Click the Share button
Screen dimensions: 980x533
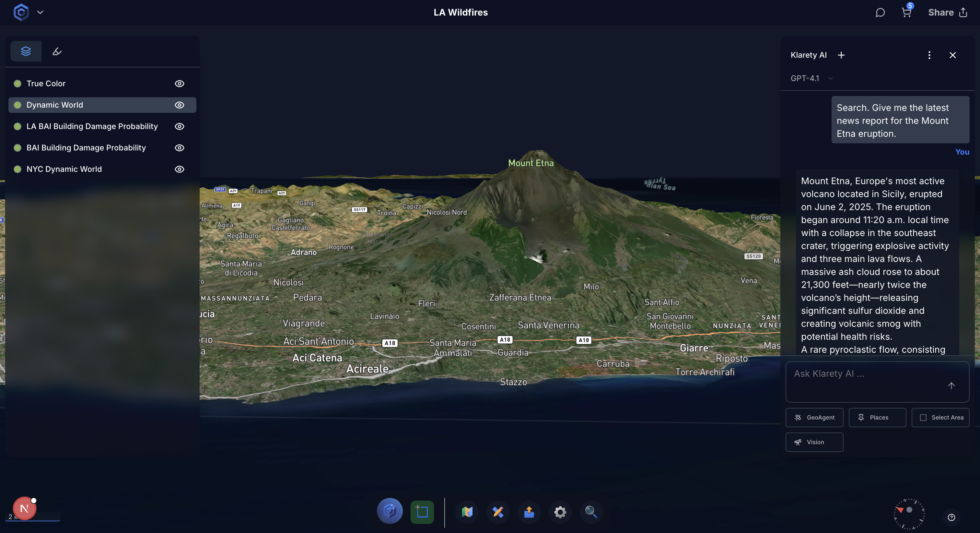[947, 13]
